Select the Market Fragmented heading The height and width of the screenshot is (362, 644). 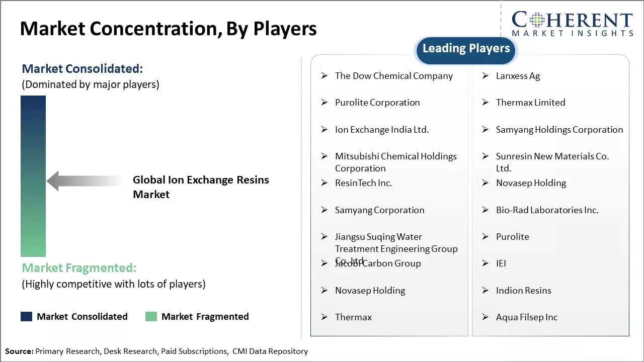click(x=79, y=268)
